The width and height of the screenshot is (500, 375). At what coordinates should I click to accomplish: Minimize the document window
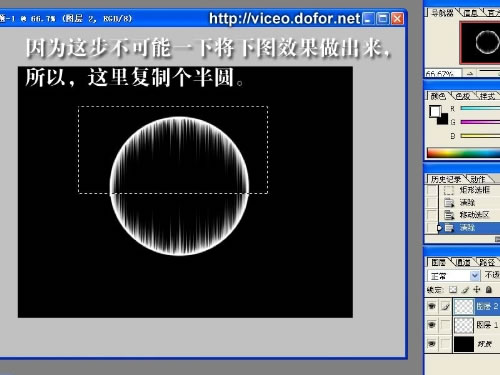[368, 18]
